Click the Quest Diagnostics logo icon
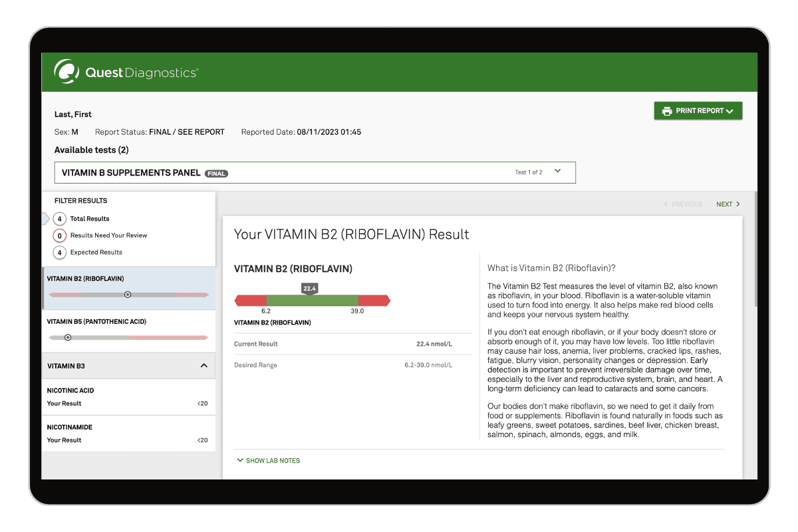Image resolution: width=798 pixels, height=532 pixels. coord(65,71)
